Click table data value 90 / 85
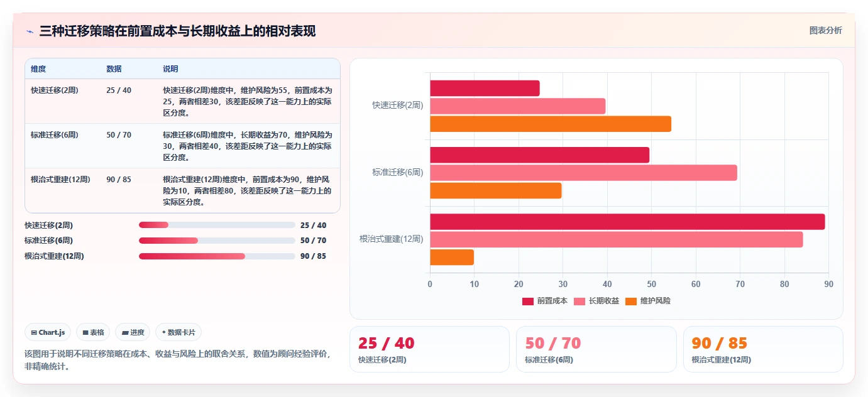The width and height of the screenshot is (868, 397). [x=119, y=179]
